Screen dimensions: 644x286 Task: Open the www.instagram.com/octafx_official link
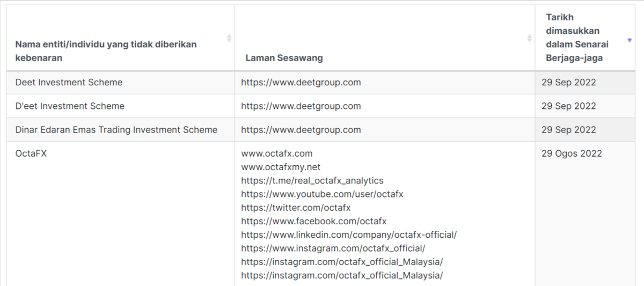coord(333,248)
